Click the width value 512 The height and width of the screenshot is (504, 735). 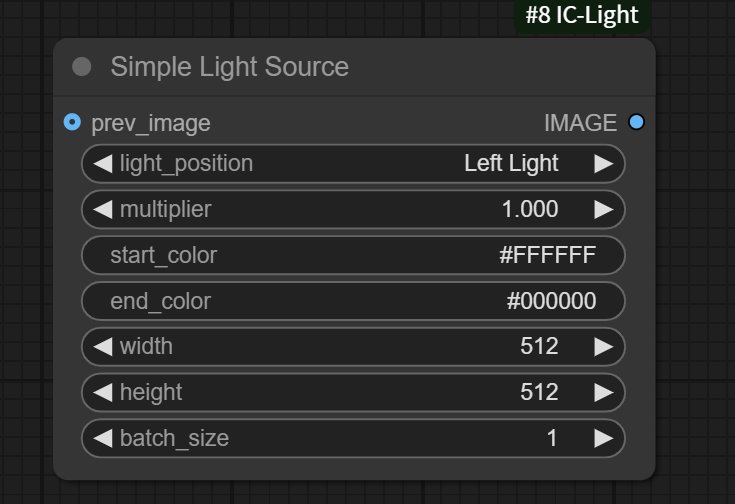[x=538, y=346]
